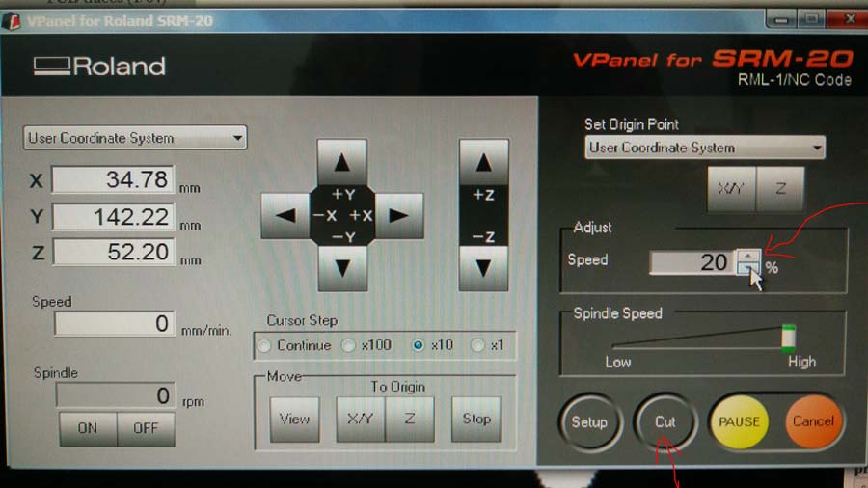The image size is (868, 488).
Task: Select the Continue cursor step option
Action: pyautogui.click(x=265, y=345)
